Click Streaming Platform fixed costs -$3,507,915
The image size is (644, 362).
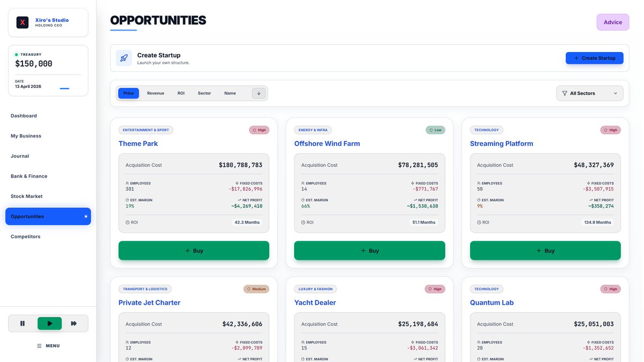[x=598, y=189]
